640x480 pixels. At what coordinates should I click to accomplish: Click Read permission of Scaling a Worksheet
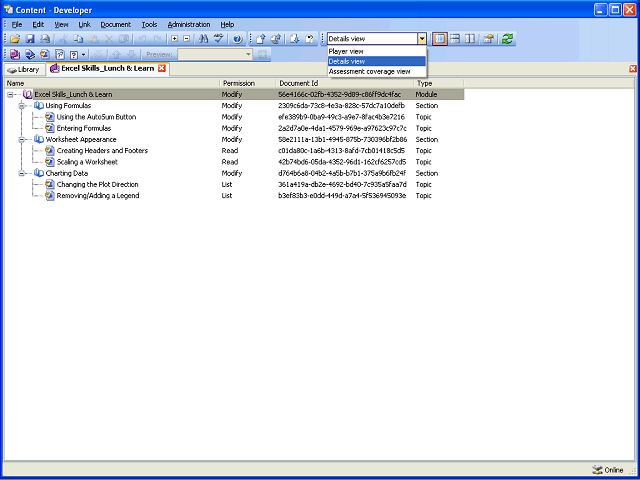230,162
